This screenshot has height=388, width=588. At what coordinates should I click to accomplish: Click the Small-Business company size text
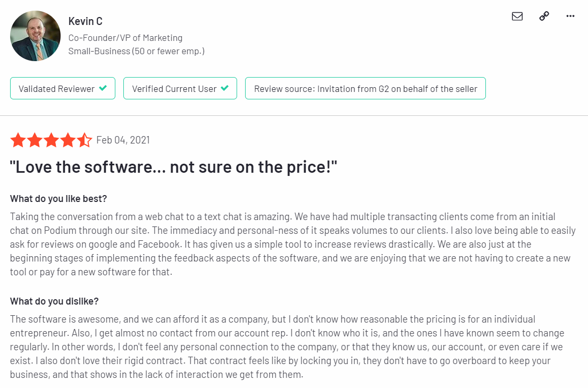coord(137,52)
